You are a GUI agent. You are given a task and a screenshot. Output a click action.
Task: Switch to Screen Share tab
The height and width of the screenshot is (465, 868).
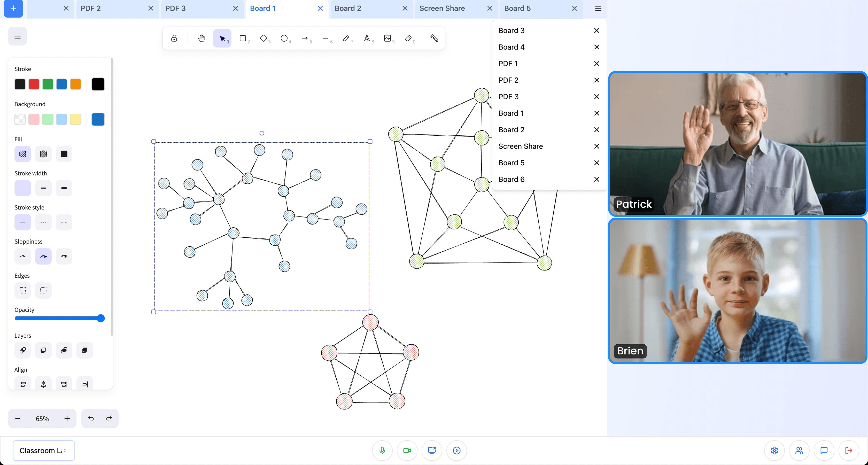(442, 8)
